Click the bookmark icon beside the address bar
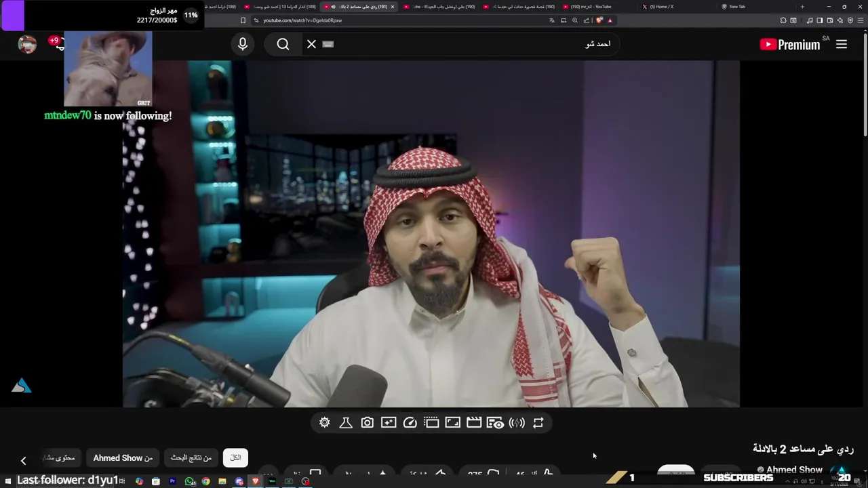Screen dimensions: 868x488 pos(243,20)
